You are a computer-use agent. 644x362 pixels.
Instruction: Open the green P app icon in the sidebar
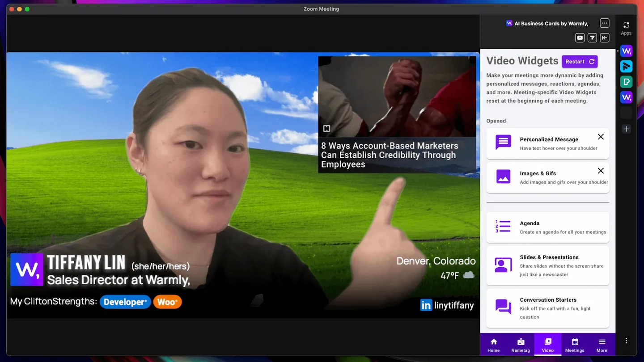tap(626, 81)
